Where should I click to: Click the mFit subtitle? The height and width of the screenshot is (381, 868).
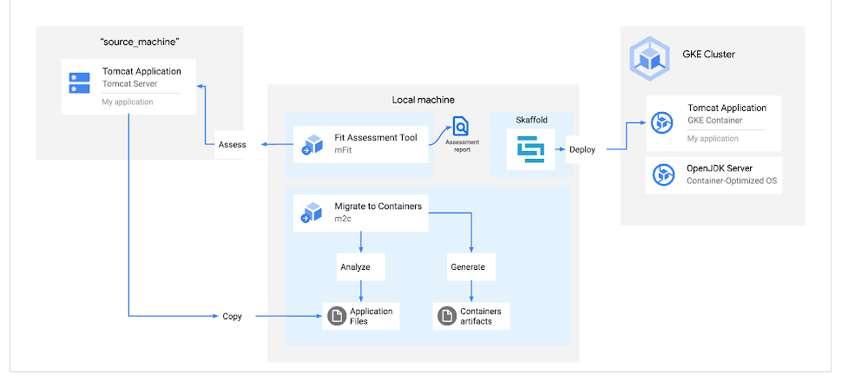(x=343, y=150)
